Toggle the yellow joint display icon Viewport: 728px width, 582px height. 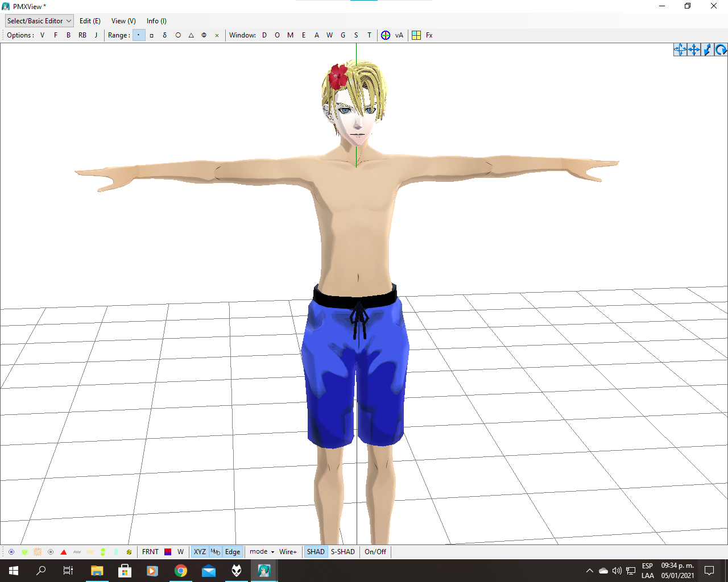(129, 552)
